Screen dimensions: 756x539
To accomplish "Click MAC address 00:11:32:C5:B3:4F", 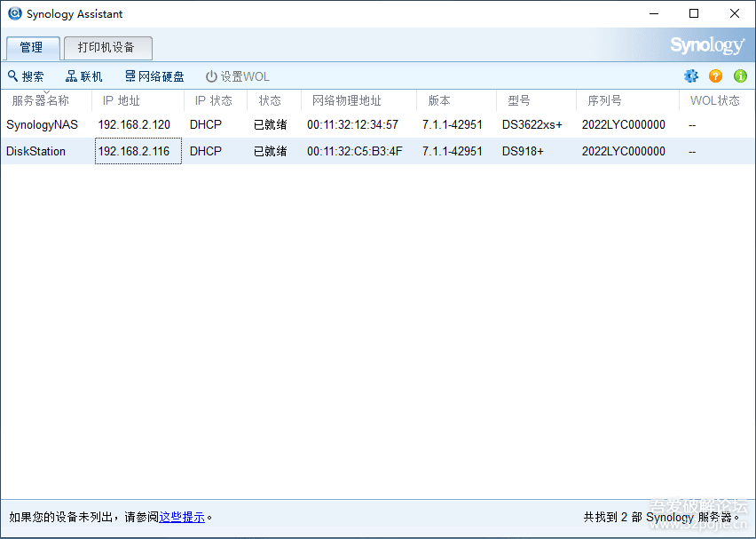I will (x=354, y=152).
